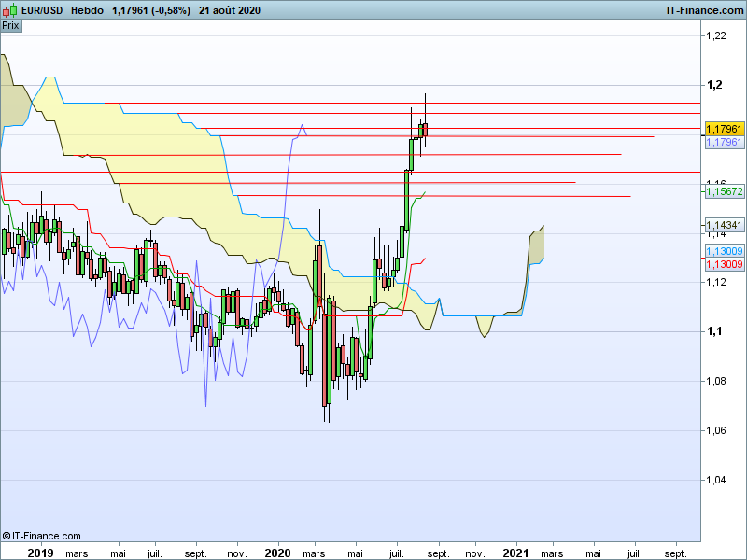Click the nov. label before 2021
The width and height of the screenshot is (747, 560).
tap(475, 553)
